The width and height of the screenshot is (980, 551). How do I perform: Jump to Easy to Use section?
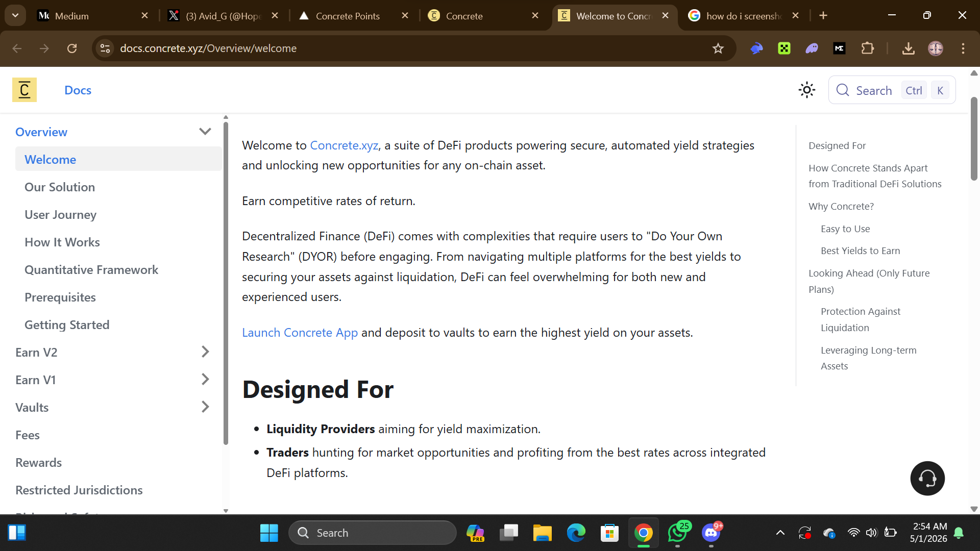pos(845,229)
